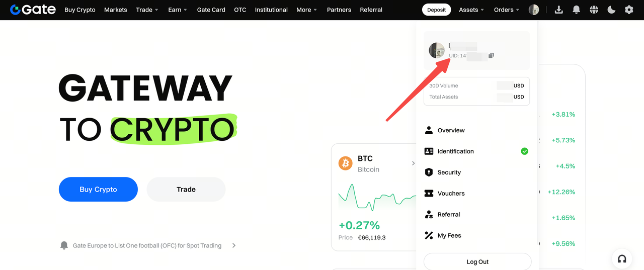
Task: Click the blue Buy Crypto button
Action: click(98, 190)
